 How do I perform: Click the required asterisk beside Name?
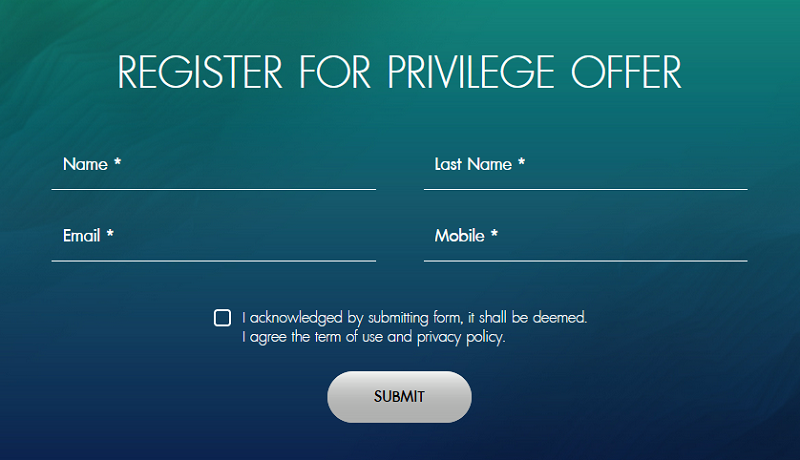(x=117, y=162)
